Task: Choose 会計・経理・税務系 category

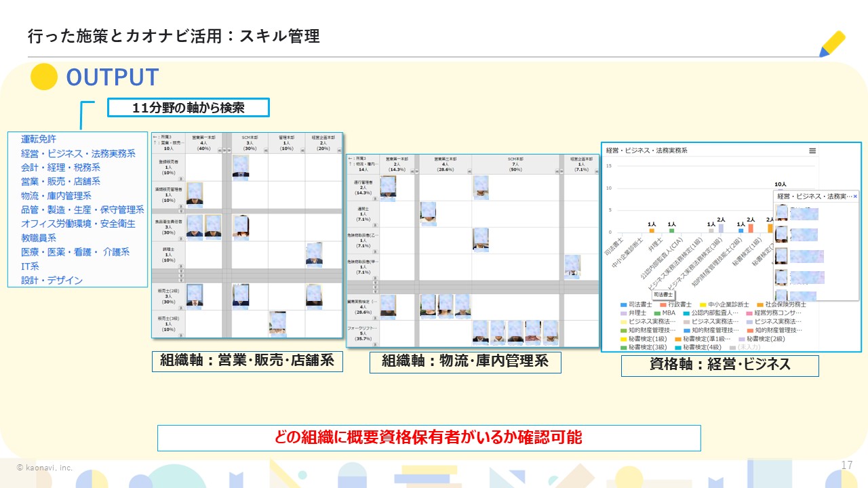Action: tap(60, 167)
